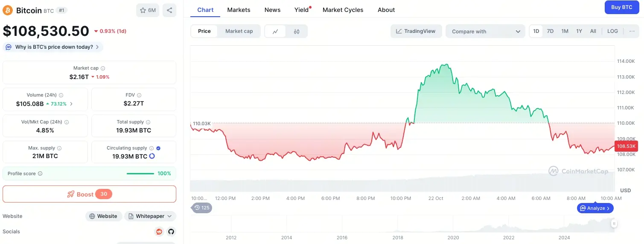Select the 7D time range
Image resolution: width=644 pixels, height=244 pixels.
550,31
